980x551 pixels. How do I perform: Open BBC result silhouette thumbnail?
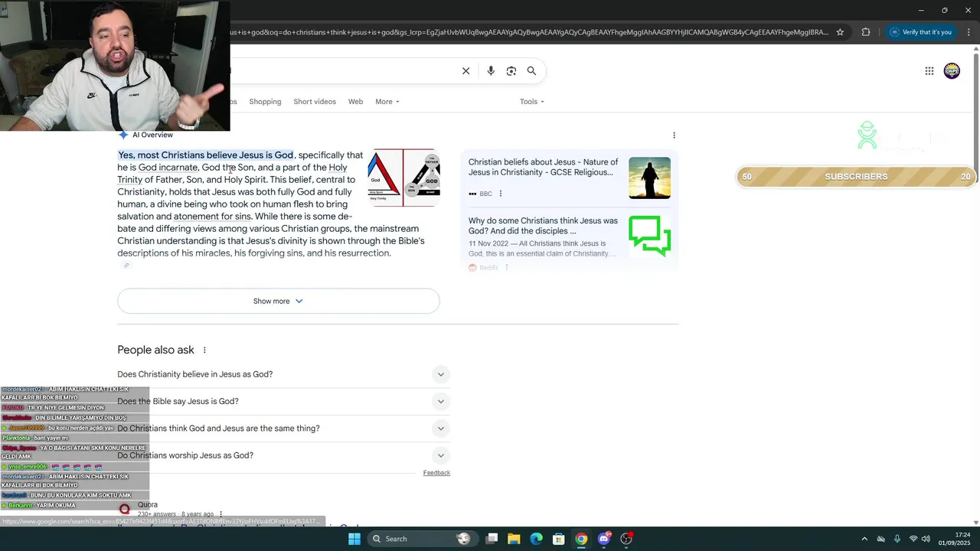pos(649,178)
